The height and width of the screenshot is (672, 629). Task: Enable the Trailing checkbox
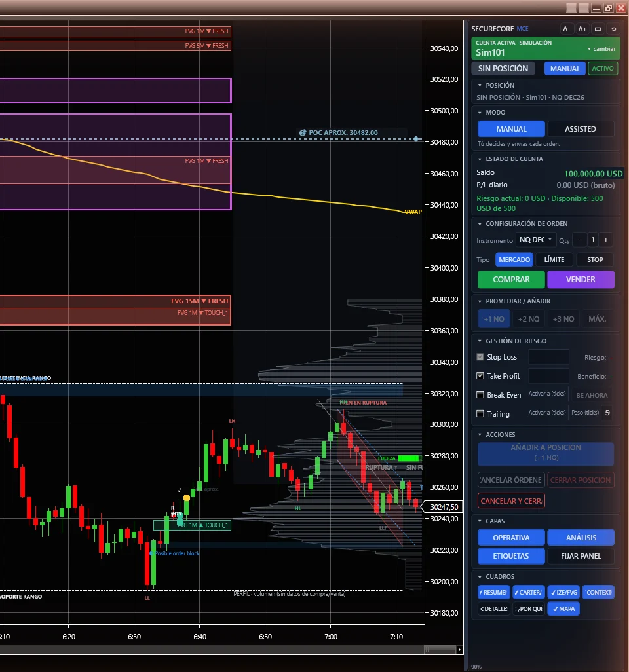pyautogui.click(x=480, y=413)
